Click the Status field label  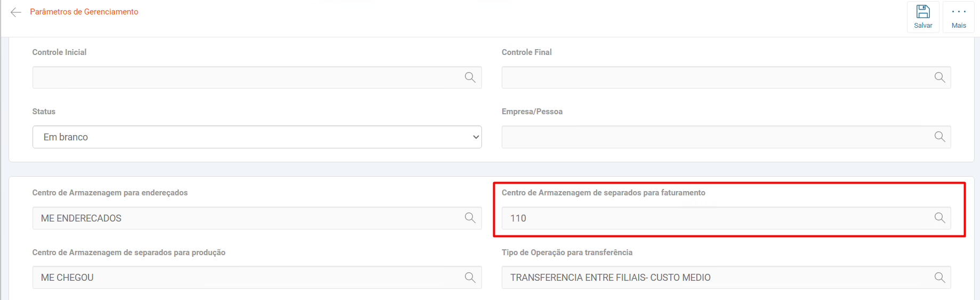44,112
